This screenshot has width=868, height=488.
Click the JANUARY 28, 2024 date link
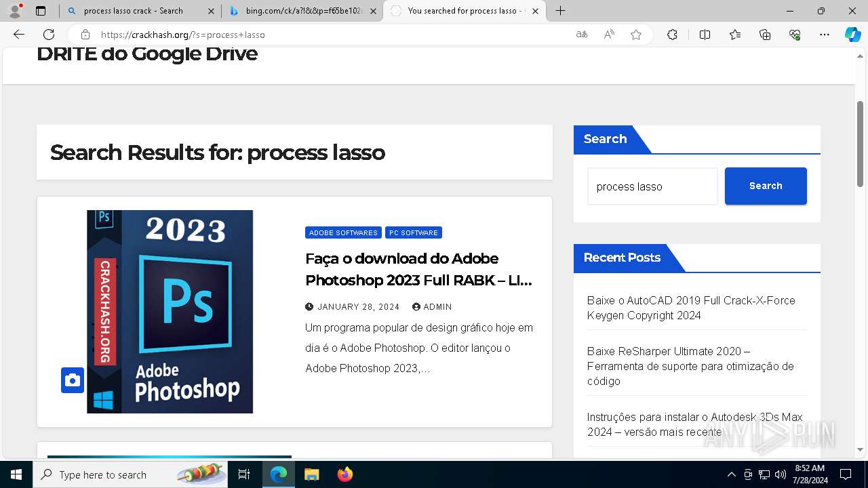click(x=358, y=307)
